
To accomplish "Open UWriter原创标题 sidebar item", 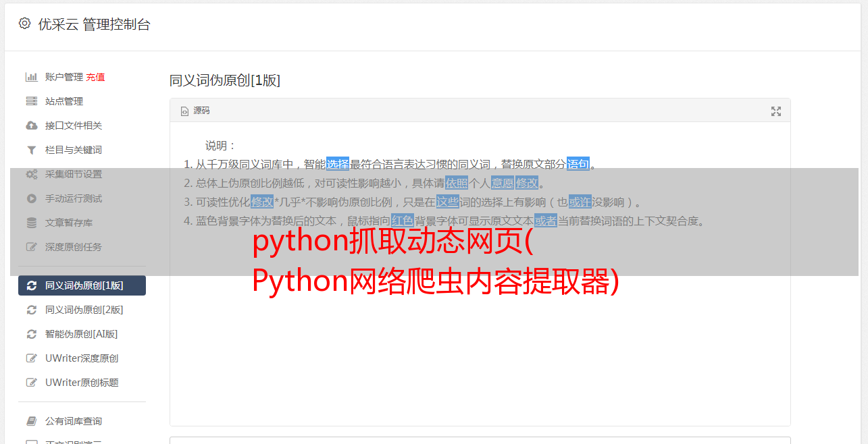I will [x=82, y=383].
